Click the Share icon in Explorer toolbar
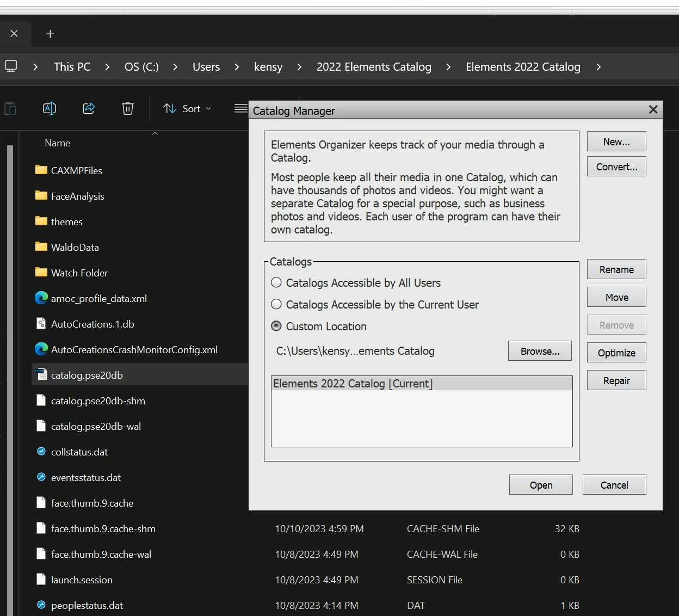 click(x=89, y=108)
